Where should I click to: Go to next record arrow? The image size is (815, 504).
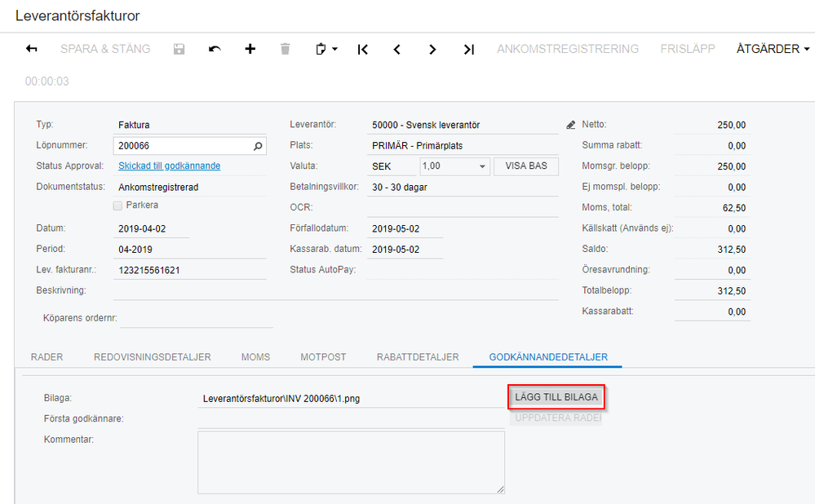click(432, 50)
